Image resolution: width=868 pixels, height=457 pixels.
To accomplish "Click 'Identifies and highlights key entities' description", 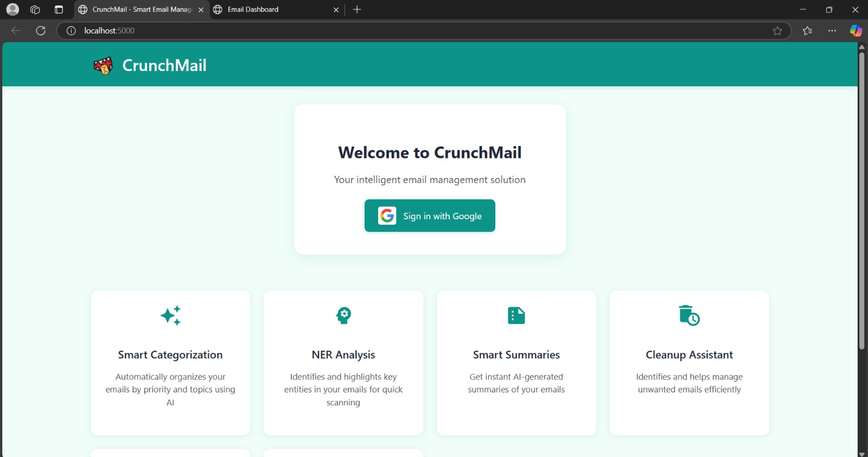I will pos(343,390).
